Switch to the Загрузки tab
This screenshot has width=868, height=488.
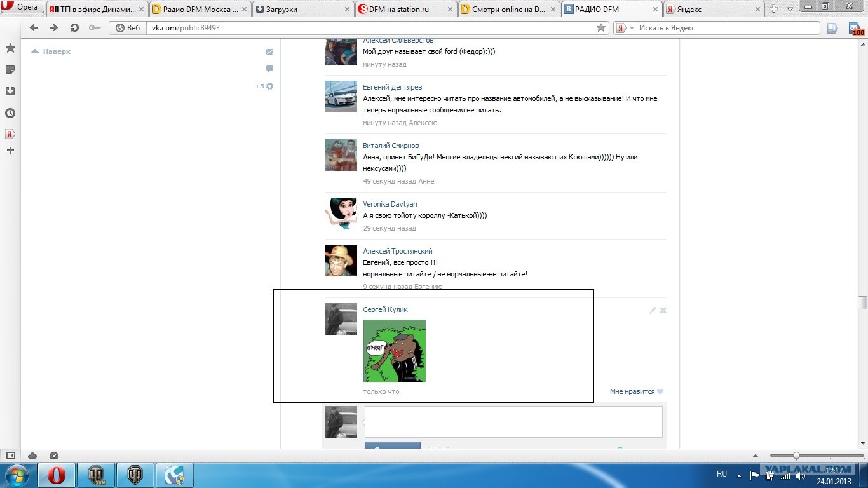click(x=302, y=10)
